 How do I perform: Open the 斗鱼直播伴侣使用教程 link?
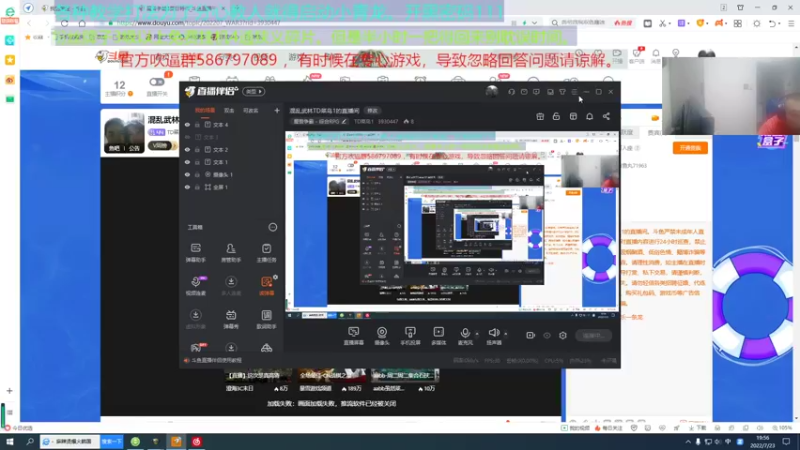216,360
